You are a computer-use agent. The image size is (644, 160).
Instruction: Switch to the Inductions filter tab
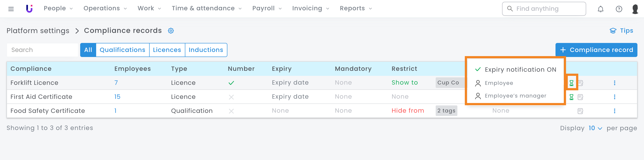[206, 50]
